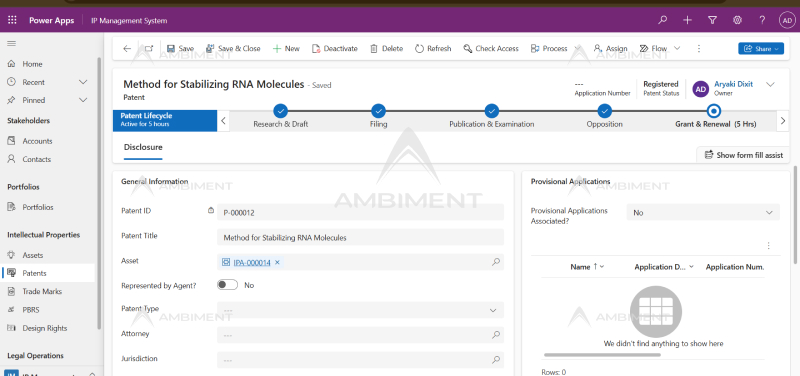Expand the Pinned list chevron
The width and height of the screenshot is (800, 376).
click(x=84, y=101)
